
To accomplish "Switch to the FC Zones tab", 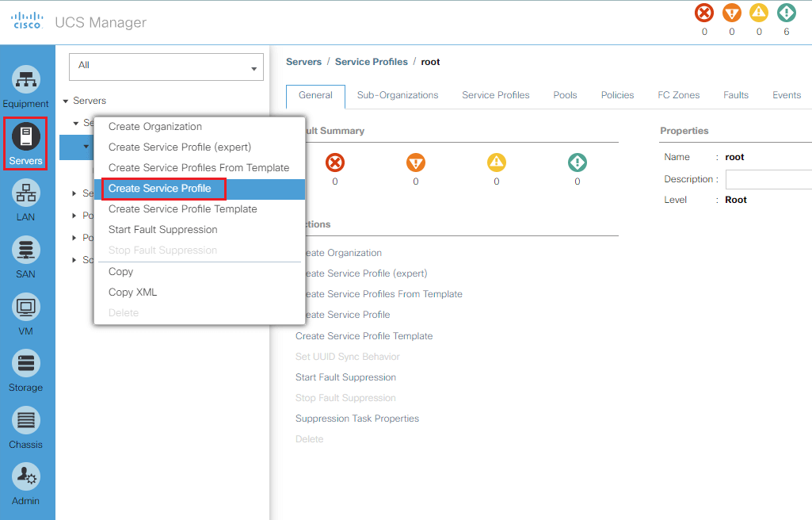I will click(678, 95).
